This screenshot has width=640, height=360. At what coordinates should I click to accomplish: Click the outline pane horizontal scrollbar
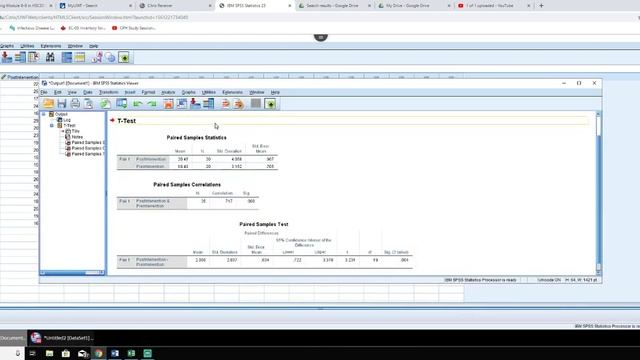point(72,273)
